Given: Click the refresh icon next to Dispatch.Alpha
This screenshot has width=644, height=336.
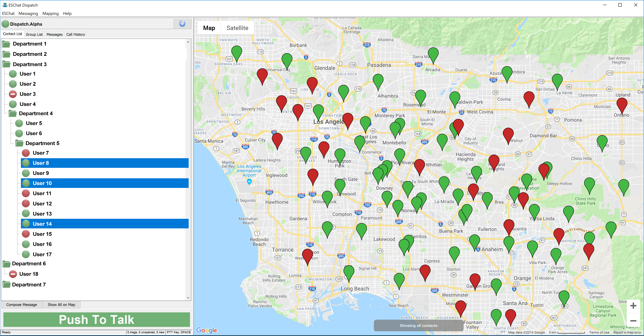Looking at the screenshot, I should tap(182, 24).
